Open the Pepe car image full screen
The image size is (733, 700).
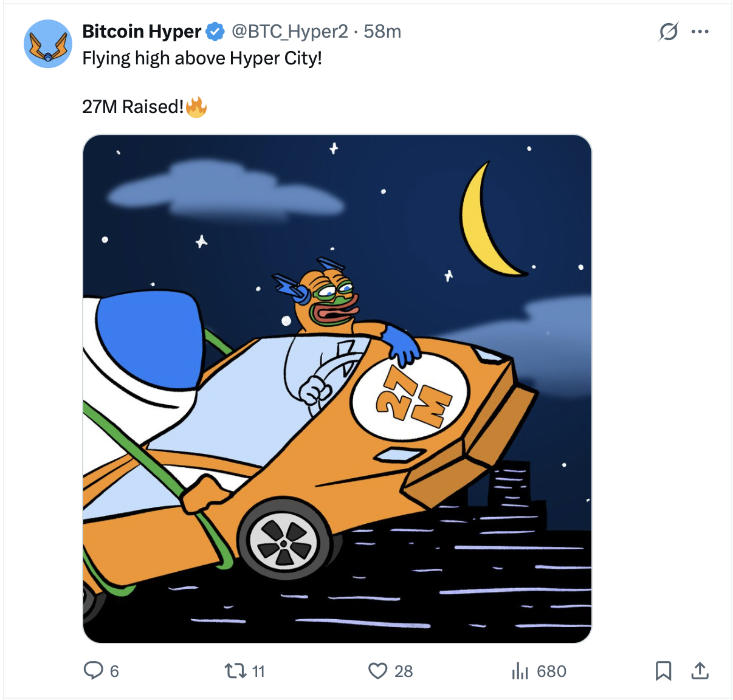pos(338,389)
